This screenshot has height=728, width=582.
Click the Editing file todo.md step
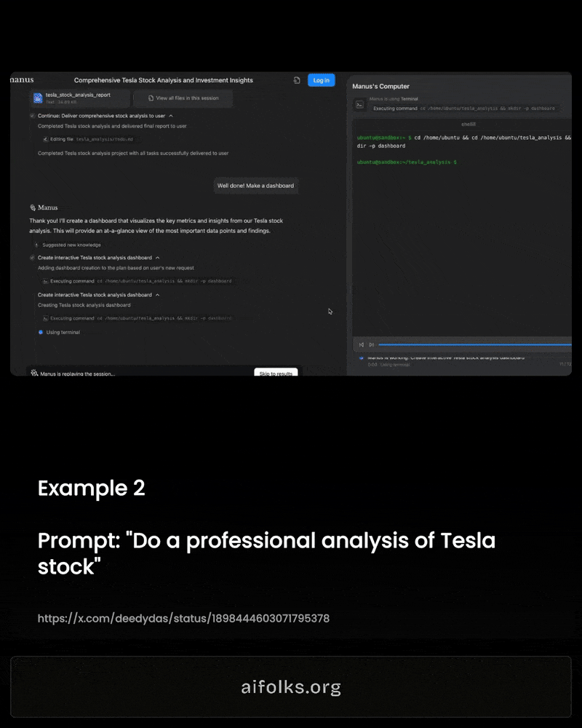coord(89,138)
